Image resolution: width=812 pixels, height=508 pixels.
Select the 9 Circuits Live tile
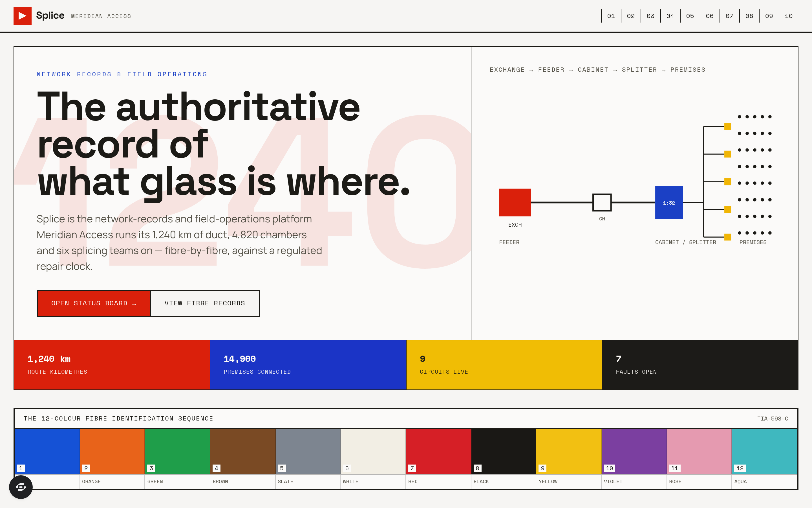(504, 365)
